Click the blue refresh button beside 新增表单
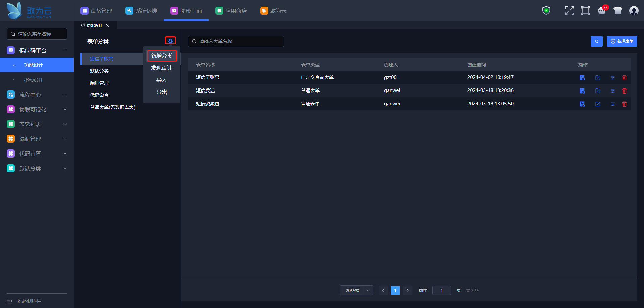Viewport: 644px width, 308px height. coord(597,41)
